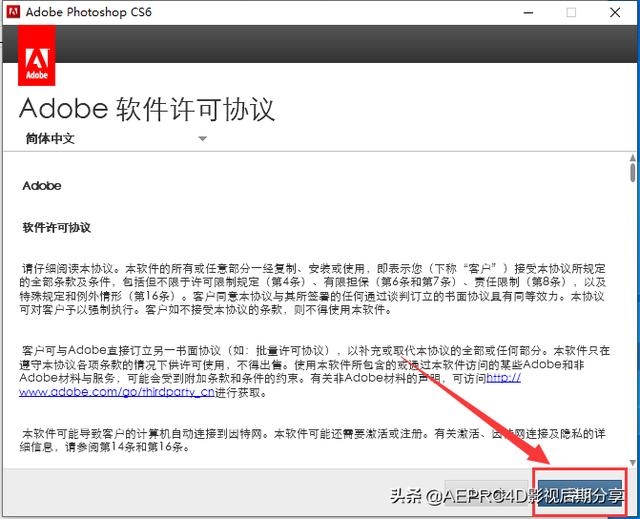Image resolution: width=640 pixels, height=519 pixels.
Task: Click the blue Accept button at bottom right
Action: pos(580,493)
